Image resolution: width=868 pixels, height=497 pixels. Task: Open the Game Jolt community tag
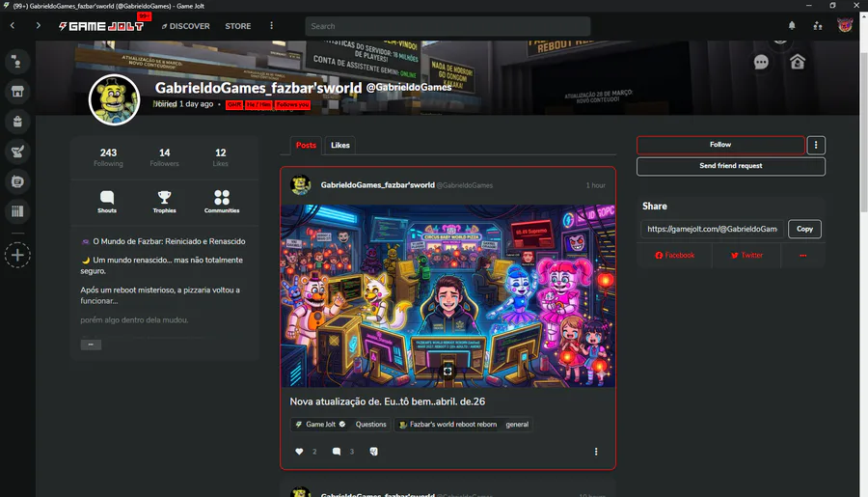(320, 425)
